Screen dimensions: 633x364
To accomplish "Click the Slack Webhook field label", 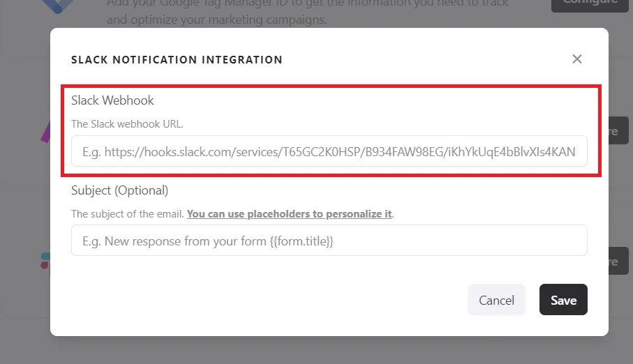I will 112,100.
